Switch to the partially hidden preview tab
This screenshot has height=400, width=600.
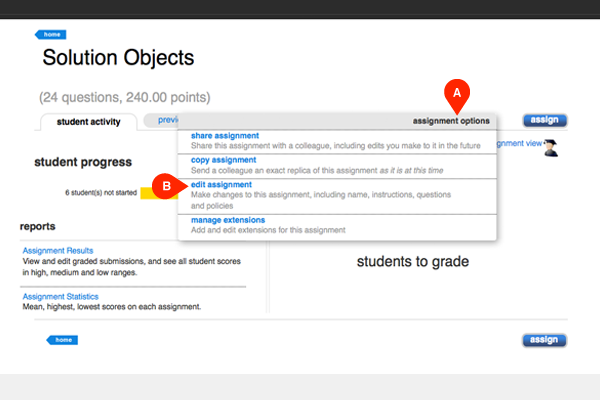point(159,121)
